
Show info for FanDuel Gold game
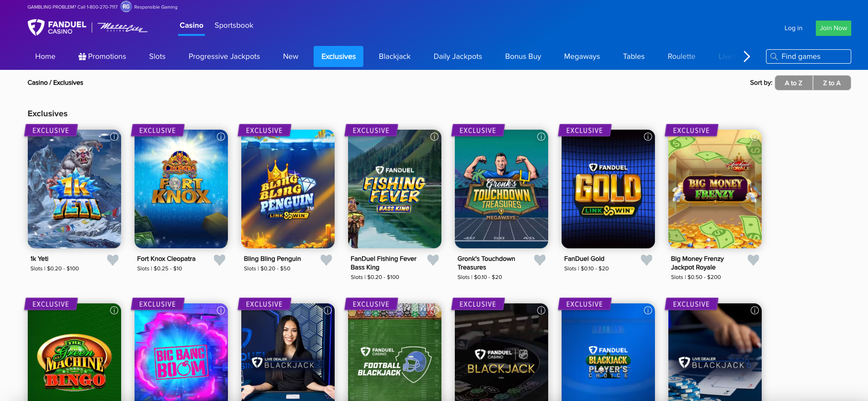[648, 137]
